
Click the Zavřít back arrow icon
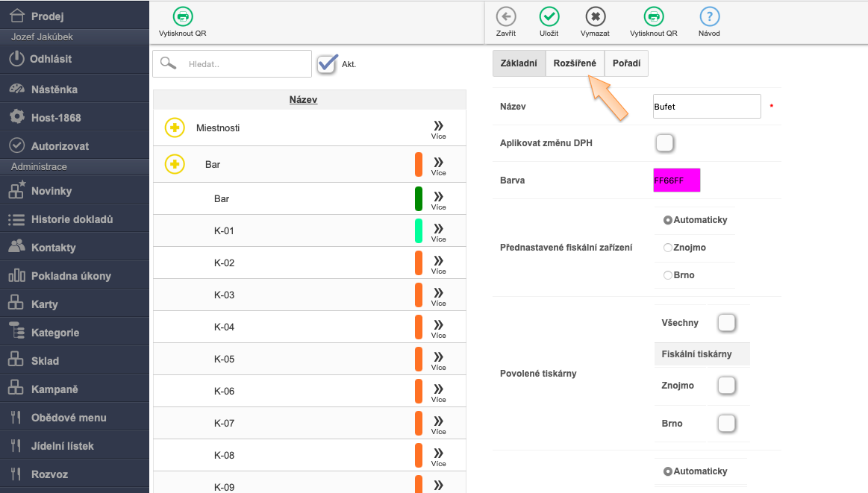click(505, 17)
